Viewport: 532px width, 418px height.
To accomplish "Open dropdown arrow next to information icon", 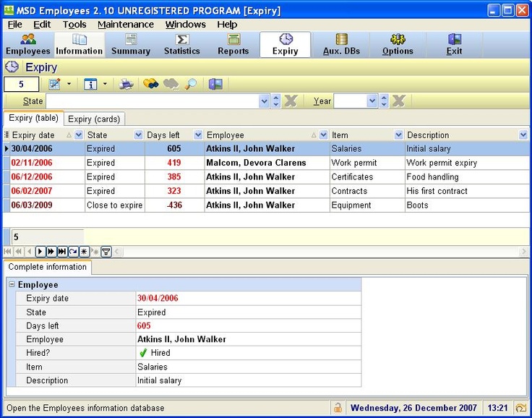I will coord(105,84).
